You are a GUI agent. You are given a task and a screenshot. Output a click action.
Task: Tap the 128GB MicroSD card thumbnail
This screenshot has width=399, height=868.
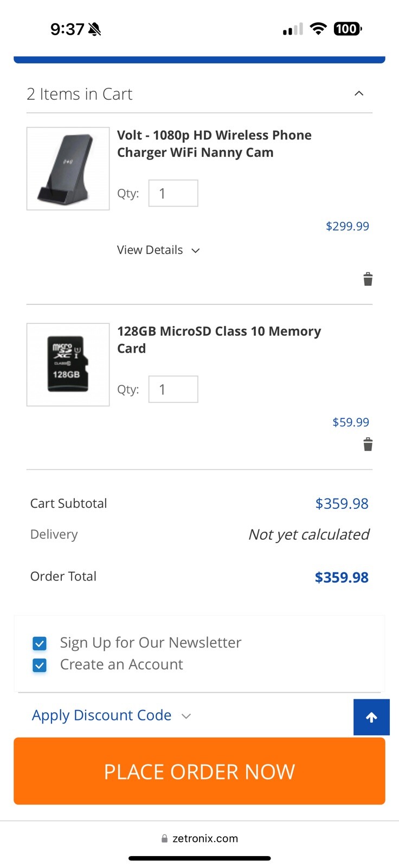click(x=68, y=365)
